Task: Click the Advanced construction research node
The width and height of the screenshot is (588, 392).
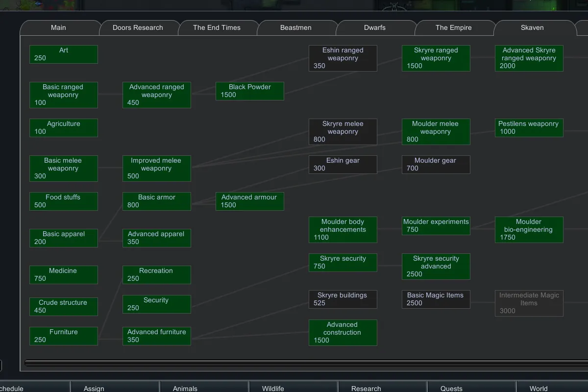Action: pos(343,333)
